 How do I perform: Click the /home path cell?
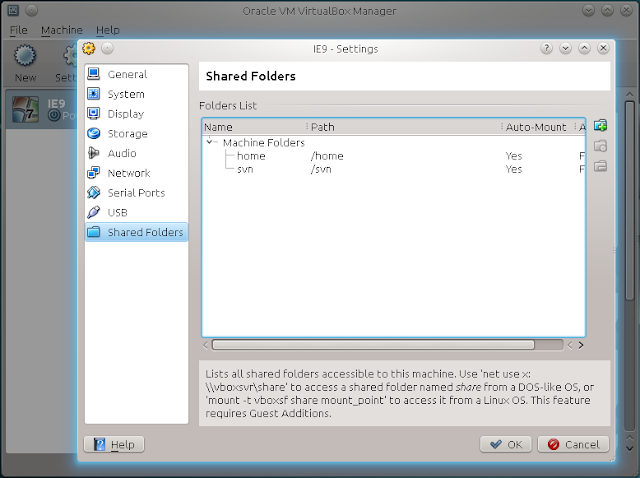tap(327, 156)
